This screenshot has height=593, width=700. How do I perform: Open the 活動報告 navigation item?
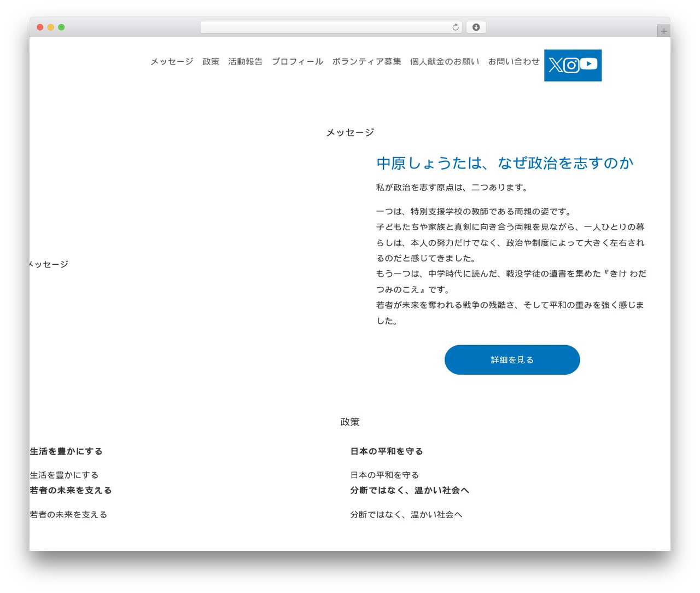(246, 62)
